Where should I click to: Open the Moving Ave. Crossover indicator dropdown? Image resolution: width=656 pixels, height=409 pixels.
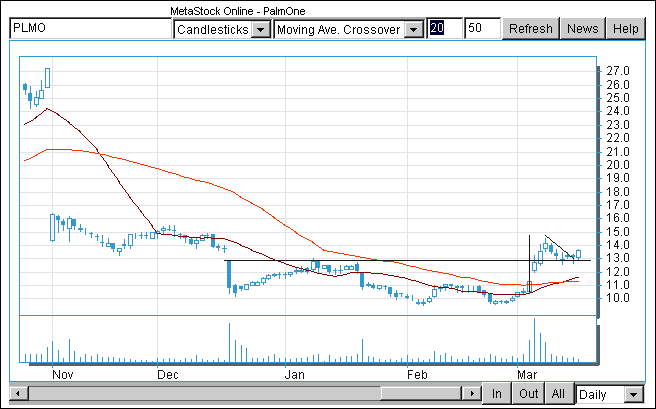pos(348,29)
